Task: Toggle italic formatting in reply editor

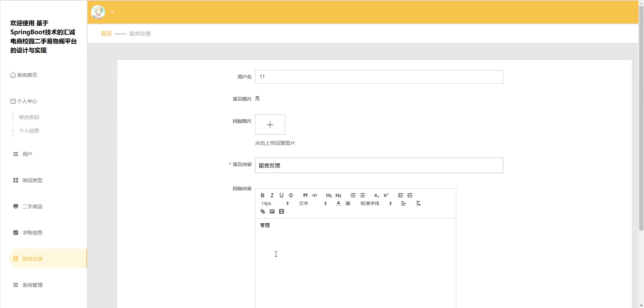Action: coord(272,195)
